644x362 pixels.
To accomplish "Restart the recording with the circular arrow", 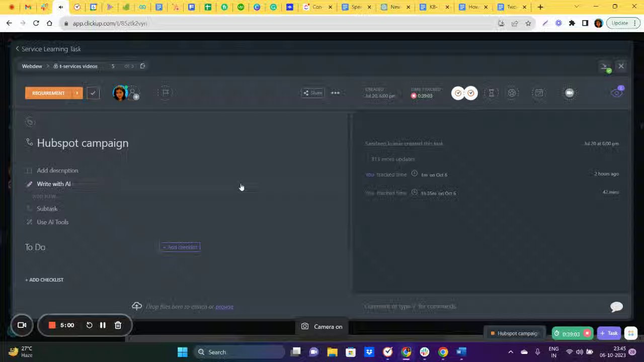I will pos(89,325).
